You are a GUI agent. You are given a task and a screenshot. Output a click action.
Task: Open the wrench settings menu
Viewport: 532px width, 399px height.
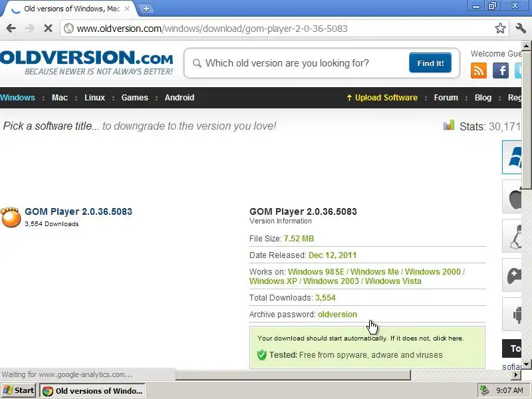tap(521, 28)
